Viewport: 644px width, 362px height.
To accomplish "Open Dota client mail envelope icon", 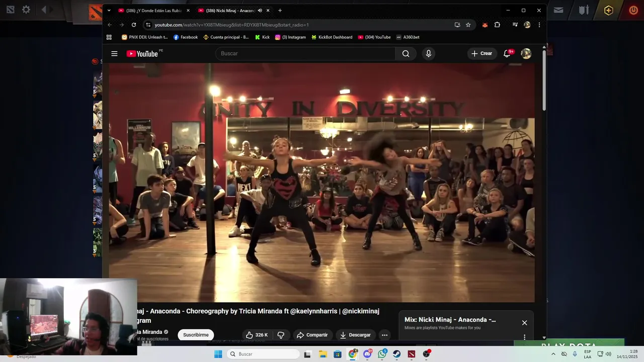I will click(558, 10).
